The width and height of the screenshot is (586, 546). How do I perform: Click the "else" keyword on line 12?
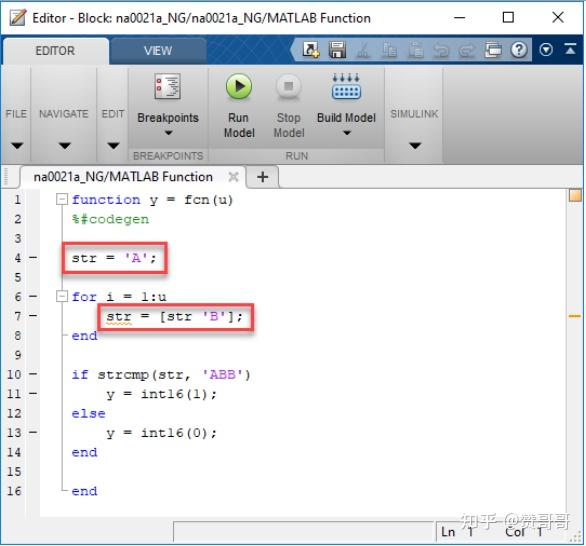pos(89,414)
